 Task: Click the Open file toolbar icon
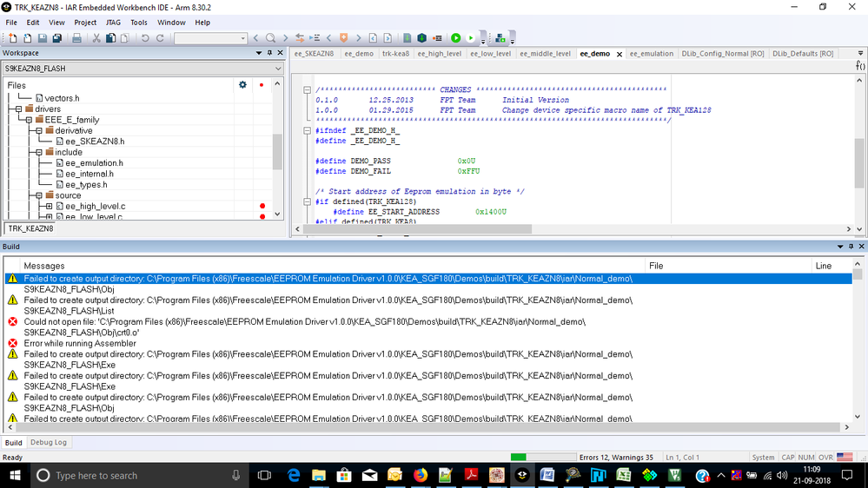click(27, 38)
